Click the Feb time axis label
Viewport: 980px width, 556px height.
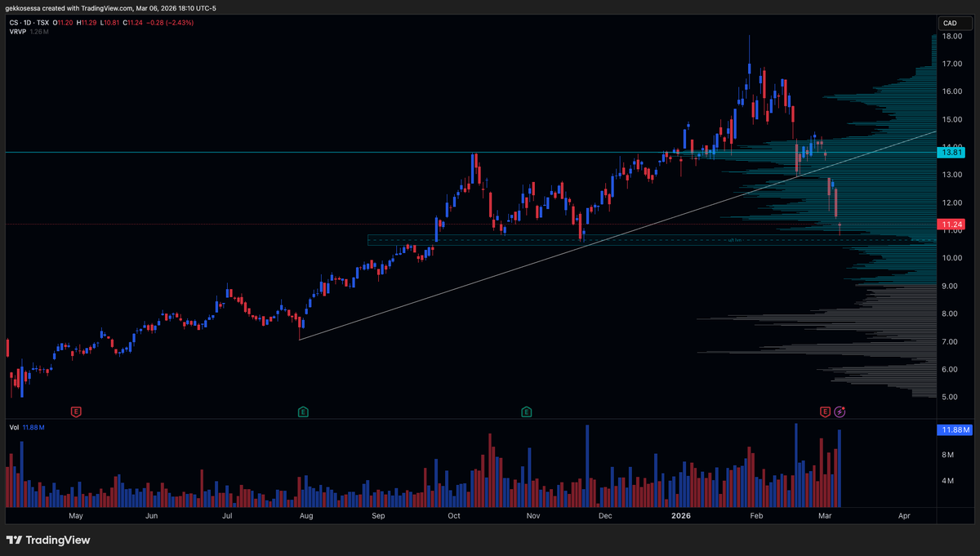click(x=755, y=516)
